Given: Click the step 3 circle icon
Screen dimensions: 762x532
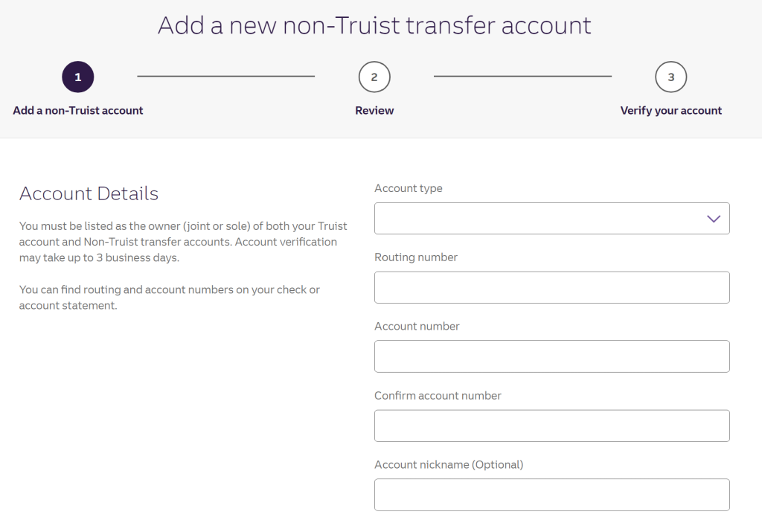Looking at the screenshot, I should [x=671, y=77].
